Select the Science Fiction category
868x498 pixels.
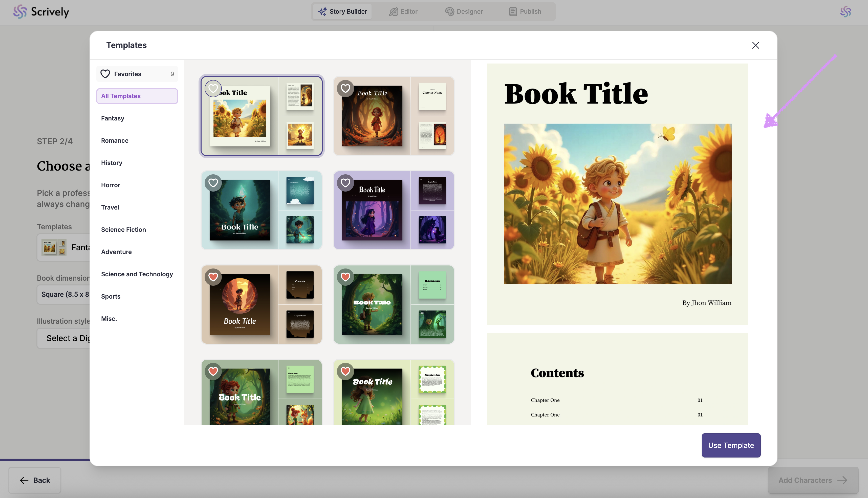[123, 230]
